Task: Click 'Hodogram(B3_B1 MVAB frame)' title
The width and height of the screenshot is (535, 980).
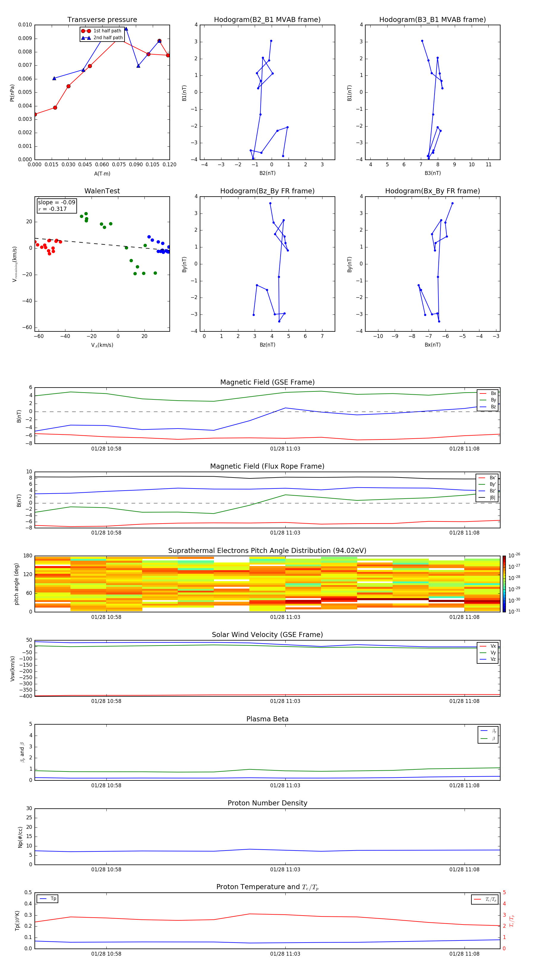Action: (x=432, y=20)
